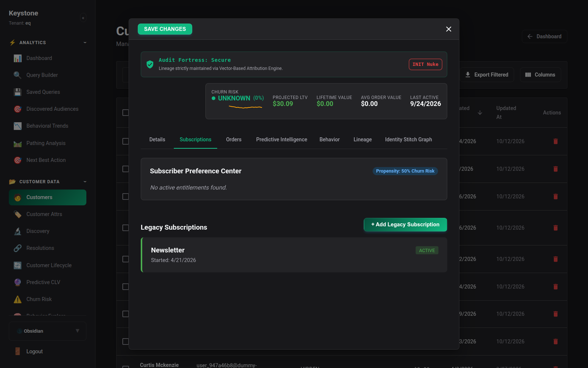Collapse the Customer Data section
588x368 pixels.
pyautogui.click(x=85, y=182)
